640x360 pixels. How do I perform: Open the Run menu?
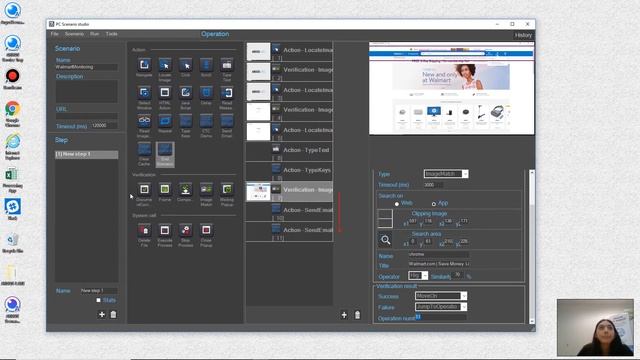coord(95,34)
